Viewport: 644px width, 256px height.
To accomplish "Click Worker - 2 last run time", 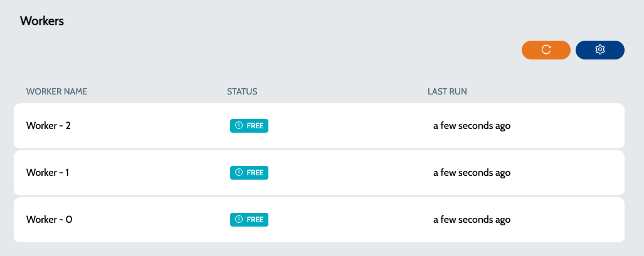I will point(472,126).
